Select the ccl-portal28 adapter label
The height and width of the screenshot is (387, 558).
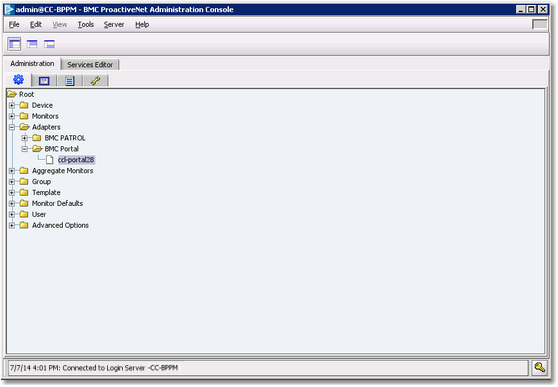[x=76, y=159]
